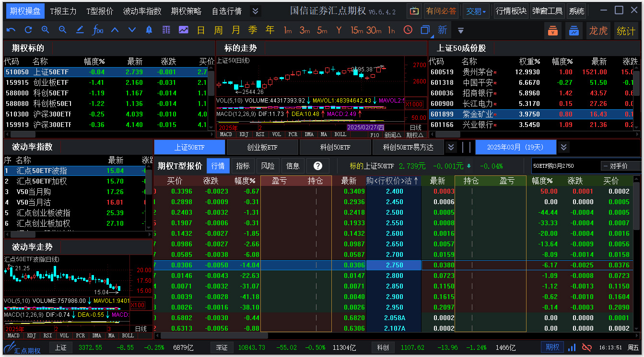The height and width of the screenshot is (357, 644).
Task: Open the multi-window layout icon
Action: (425, 30)
